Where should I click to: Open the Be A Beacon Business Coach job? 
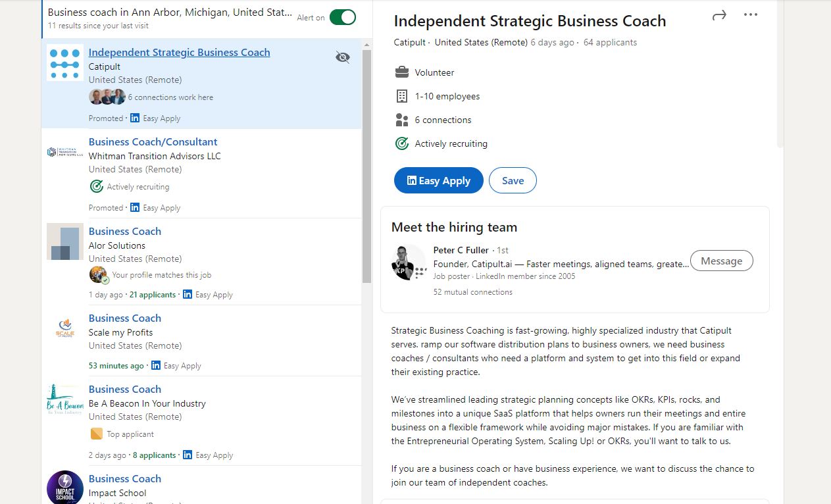tap(125, 390)
